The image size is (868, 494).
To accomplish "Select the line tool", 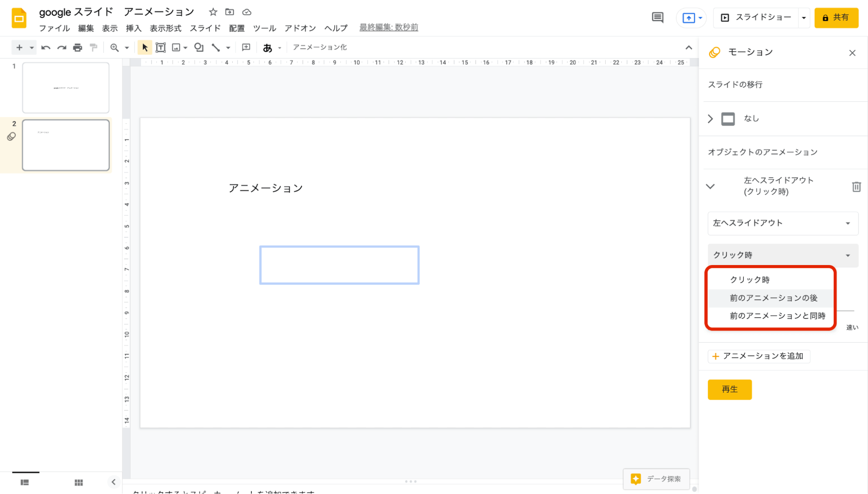I will (x=216, y=47).
